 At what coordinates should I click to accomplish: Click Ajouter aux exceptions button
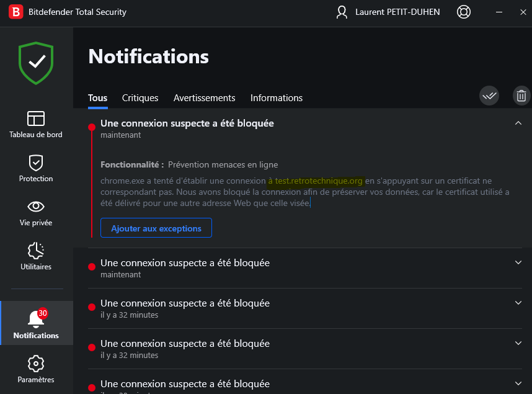[156, 228]
